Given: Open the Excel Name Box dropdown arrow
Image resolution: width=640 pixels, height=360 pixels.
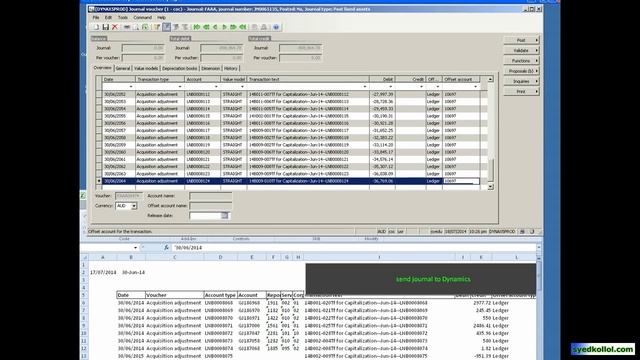Looking at the screenshot, I should point(135,247).
